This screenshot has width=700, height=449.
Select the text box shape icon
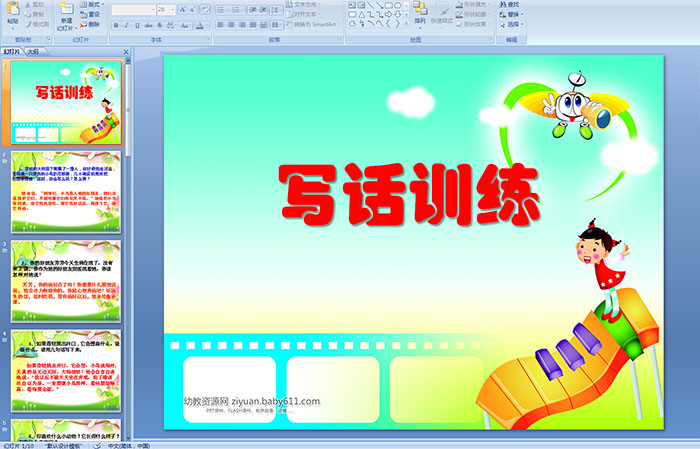[352, 5]
